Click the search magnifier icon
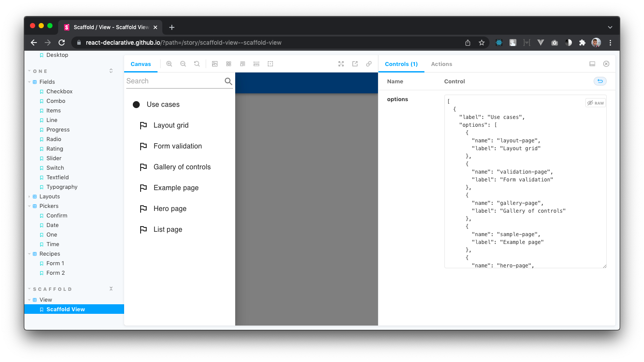 228,81
